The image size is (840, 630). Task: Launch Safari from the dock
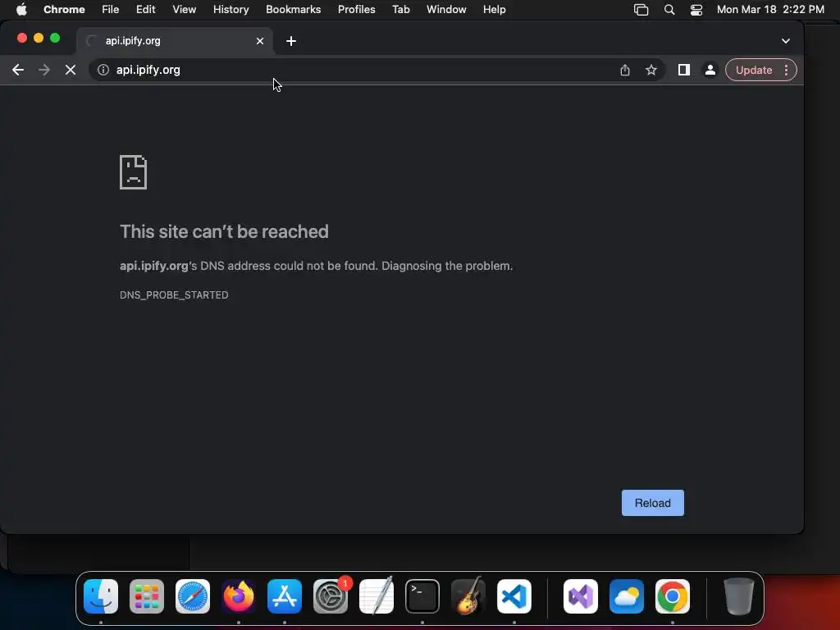tap(193, 596)
